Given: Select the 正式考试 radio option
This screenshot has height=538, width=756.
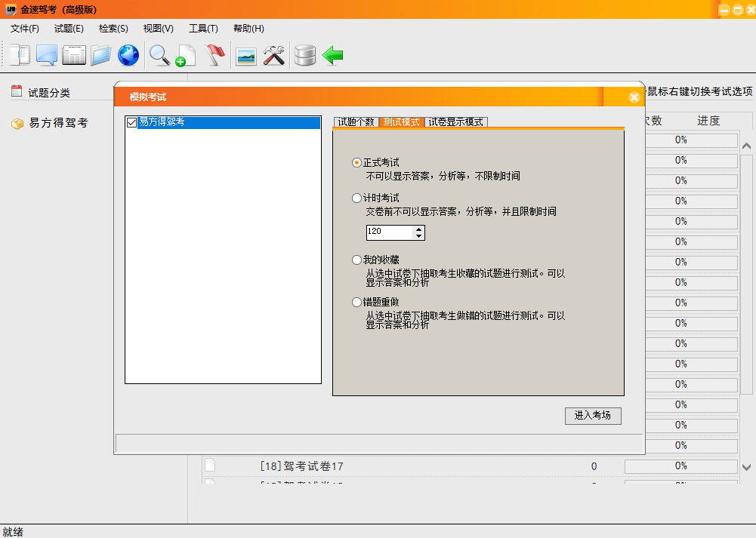Looking at the screenshot, I should click(x=356, y=163).
